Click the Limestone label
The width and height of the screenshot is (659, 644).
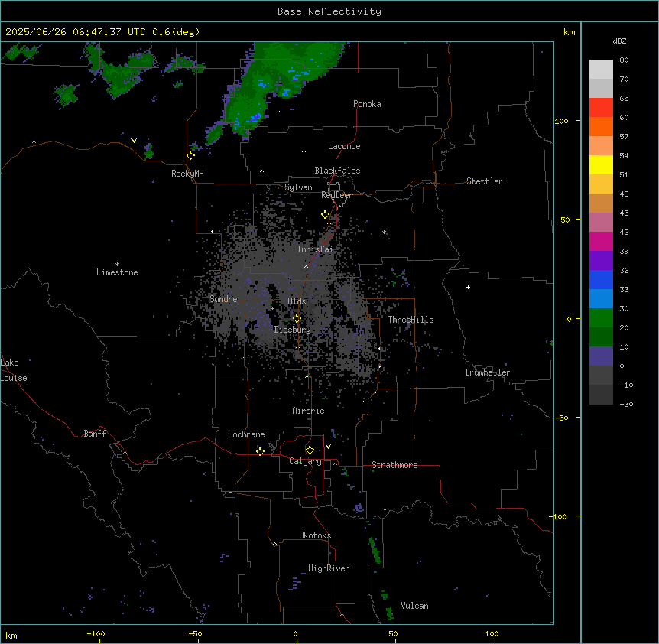[x=117, y=272]
